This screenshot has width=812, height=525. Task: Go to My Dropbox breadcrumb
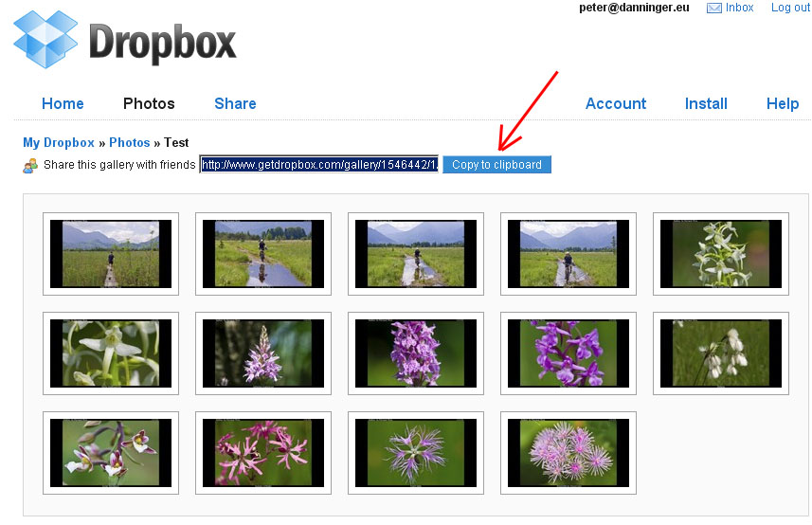coord(59,143)
